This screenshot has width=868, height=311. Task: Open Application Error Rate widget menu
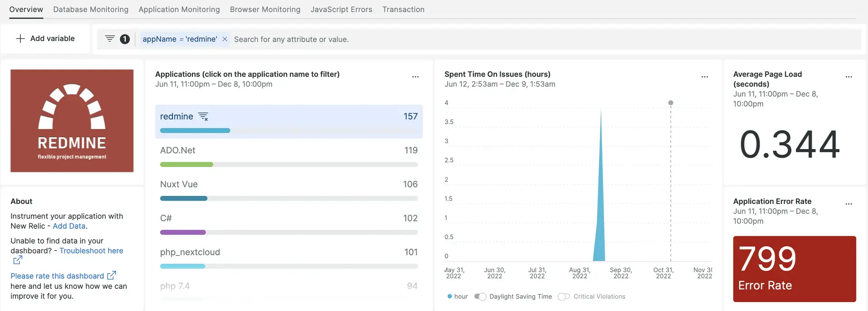pyautogui.click(x=849, y=204)
